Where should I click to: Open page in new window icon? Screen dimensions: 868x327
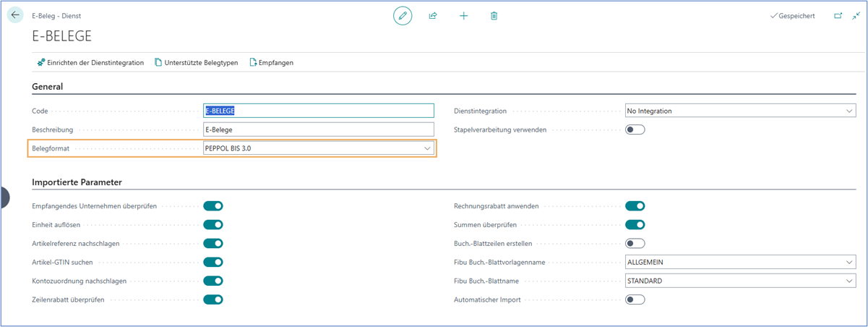pyautogui.click(x=838, y=15)
